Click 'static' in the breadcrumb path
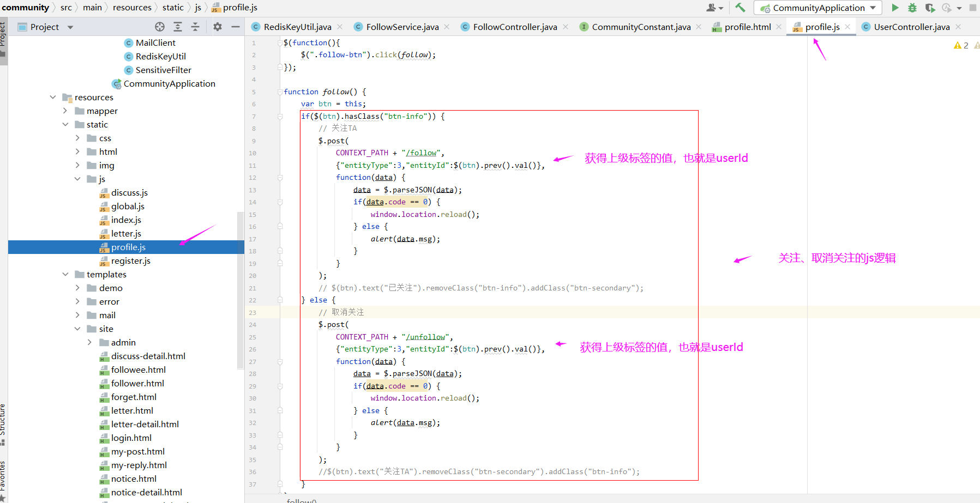 (173, 8)
